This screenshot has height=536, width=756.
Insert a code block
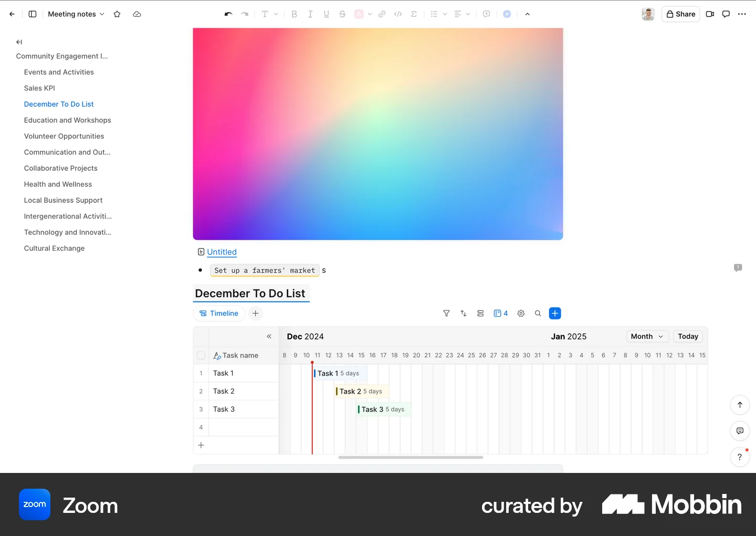398,14
